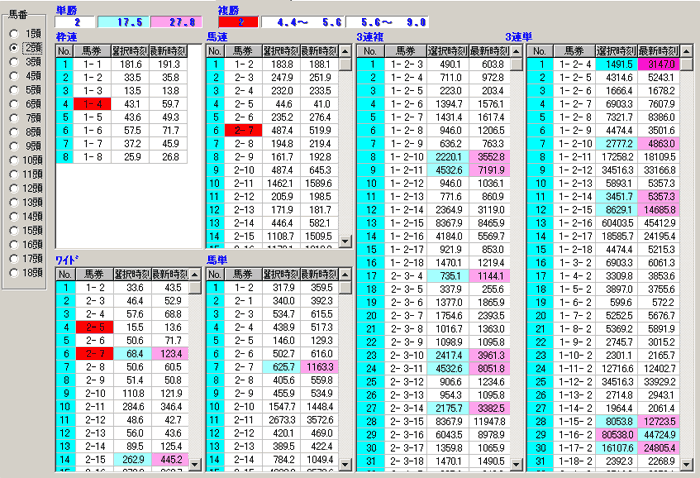Click the 3連複 scrollbar thumb
700x478 pixels.
point(517,64)
